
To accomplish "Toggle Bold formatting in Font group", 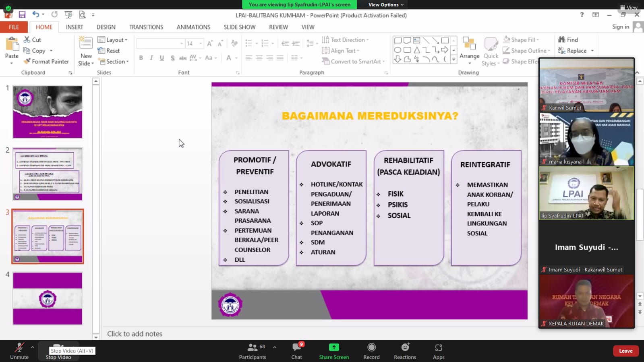I will pyautogui.click(x=141, y=58).
